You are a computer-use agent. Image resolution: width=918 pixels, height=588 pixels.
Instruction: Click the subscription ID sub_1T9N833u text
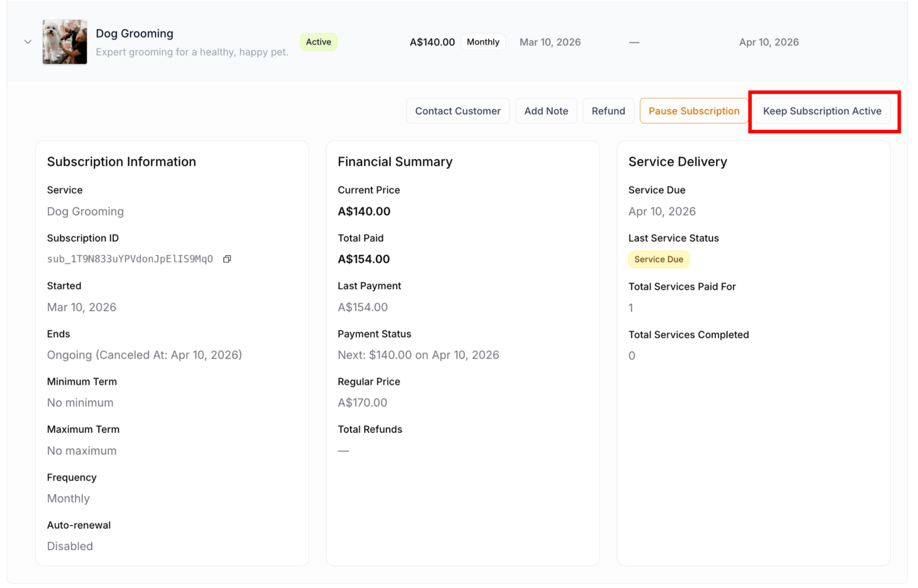[130, 259]
